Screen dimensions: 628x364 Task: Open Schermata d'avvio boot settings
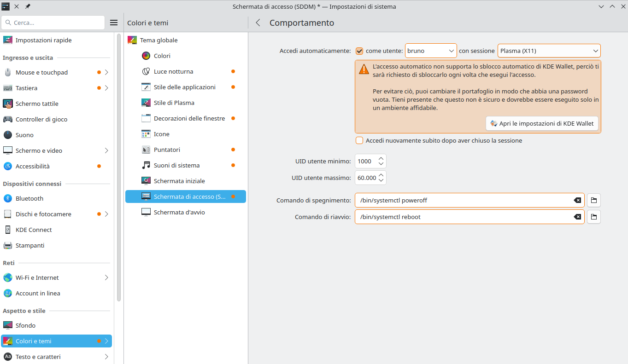(186, 212)
